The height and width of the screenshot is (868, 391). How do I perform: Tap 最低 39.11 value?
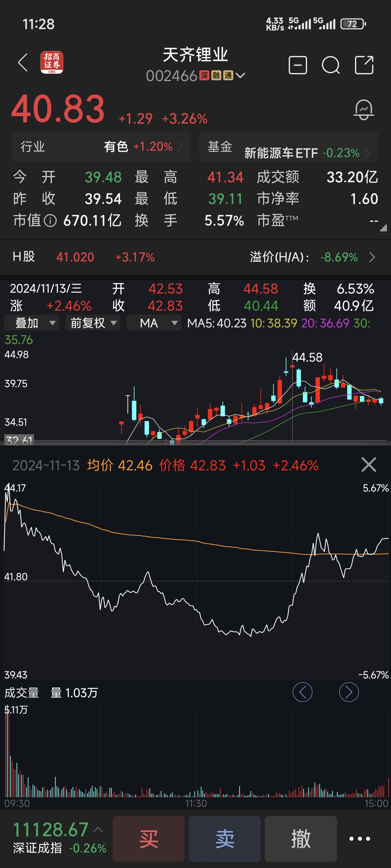pos(225,199)
